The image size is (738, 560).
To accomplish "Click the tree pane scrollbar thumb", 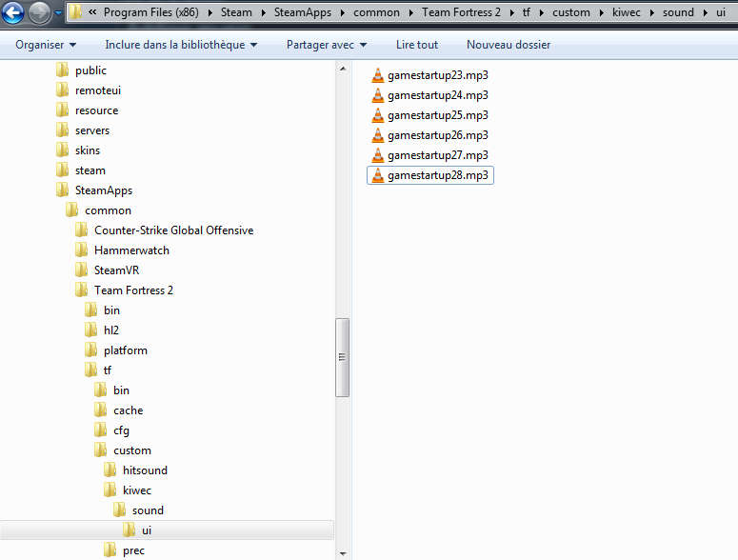I will 343,358.
